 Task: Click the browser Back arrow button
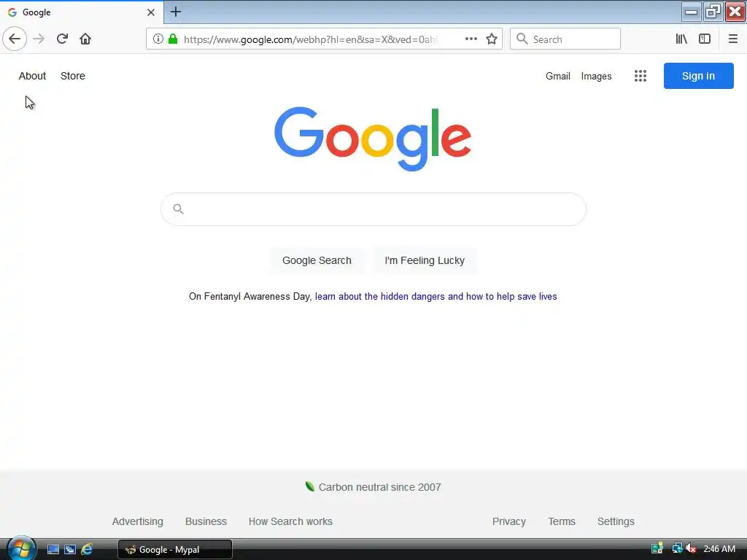point(15,39)
